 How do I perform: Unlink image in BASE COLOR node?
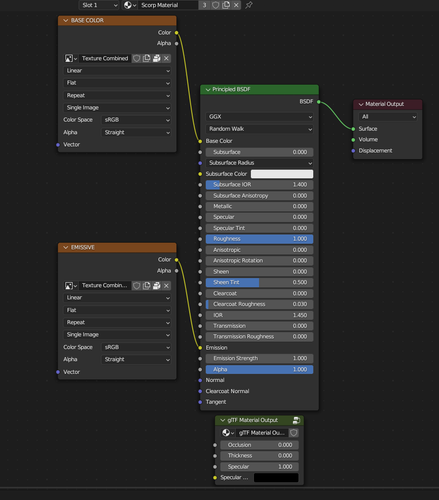click(166, 58)
